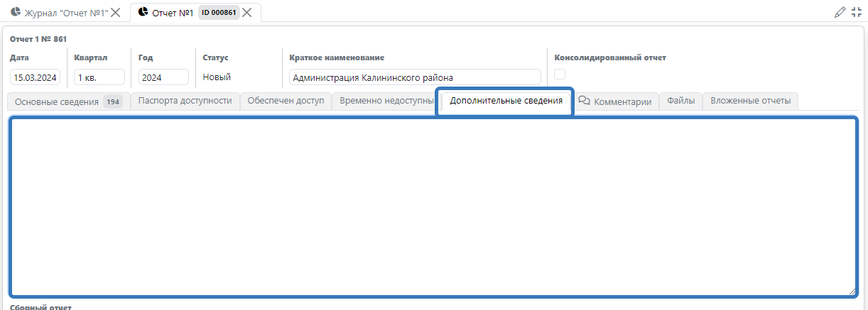
Task: Select the Временно недоступны tab
Action: coord(386,101)
